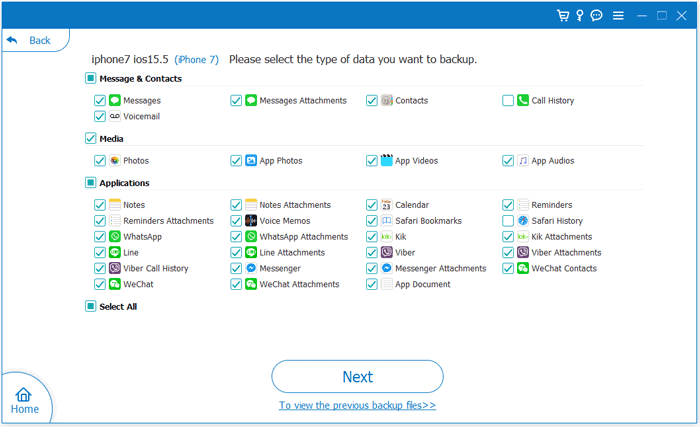Viewport: 700px width, 427px height.
Task: Toggle the Message & Contacts group checkbox
Action: pos(90,78)
